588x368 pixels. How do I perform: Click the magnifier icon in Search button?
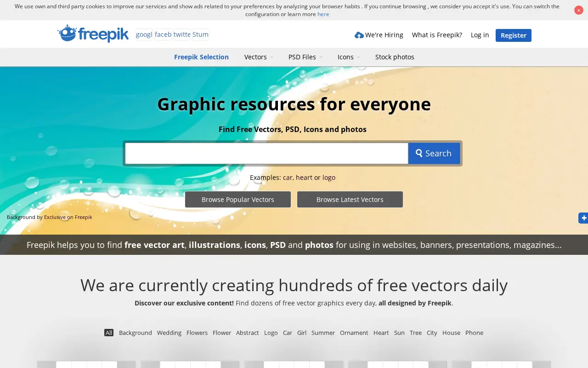pyautogui.click(x=419, y=153)
